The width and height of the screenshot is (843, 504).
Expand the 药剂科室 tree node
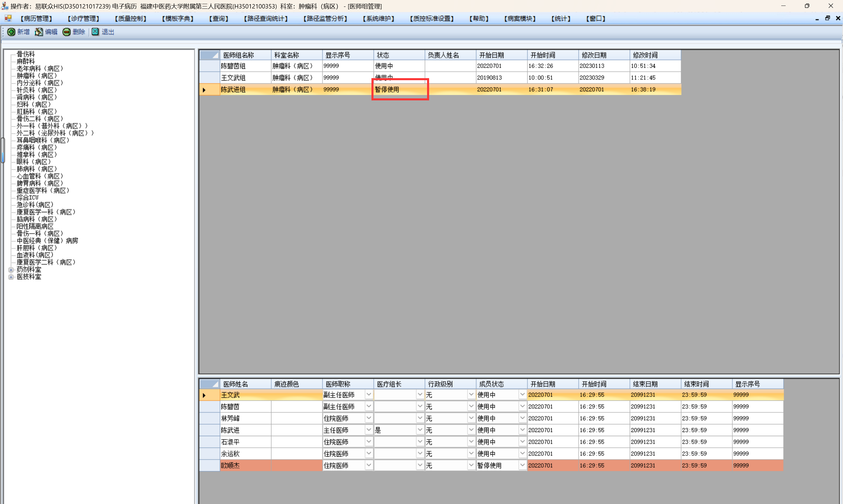coord(11,270)
